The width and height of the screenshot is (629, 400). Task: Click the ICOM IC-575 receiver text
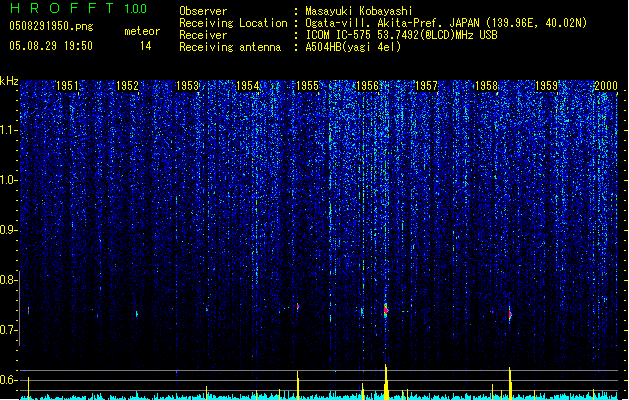coord(401,35)
